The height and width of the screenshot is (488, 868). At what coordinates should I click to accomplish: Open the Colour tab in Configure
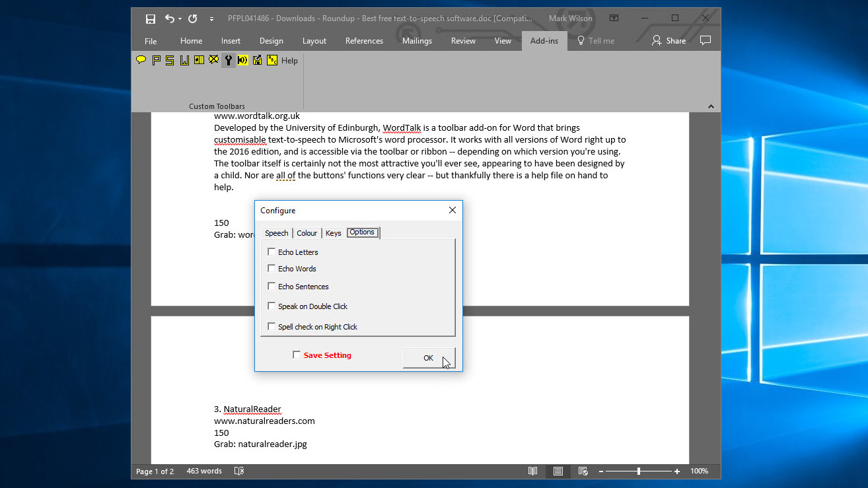[307, 233]
